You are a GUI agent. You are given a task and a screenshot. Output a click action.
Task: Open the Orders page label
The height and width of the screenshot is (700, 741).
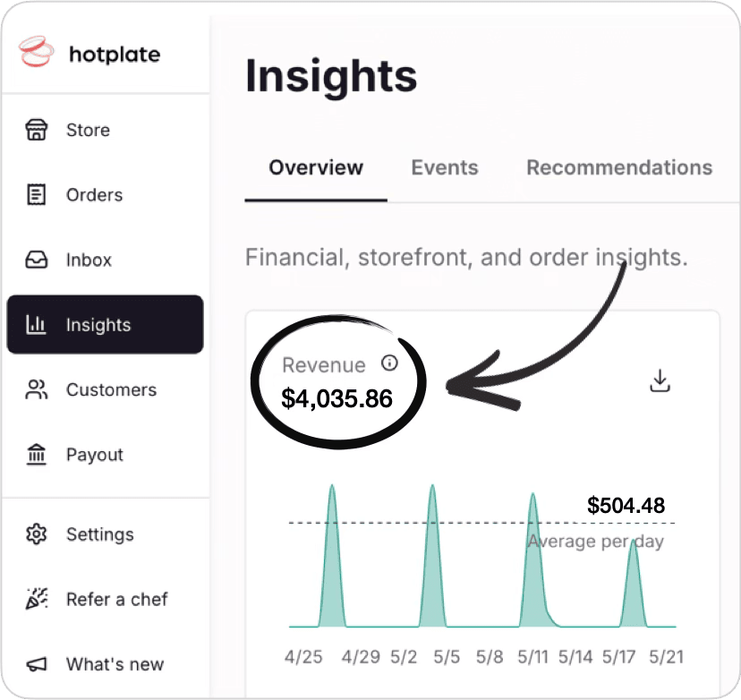[x=94, y=195]
